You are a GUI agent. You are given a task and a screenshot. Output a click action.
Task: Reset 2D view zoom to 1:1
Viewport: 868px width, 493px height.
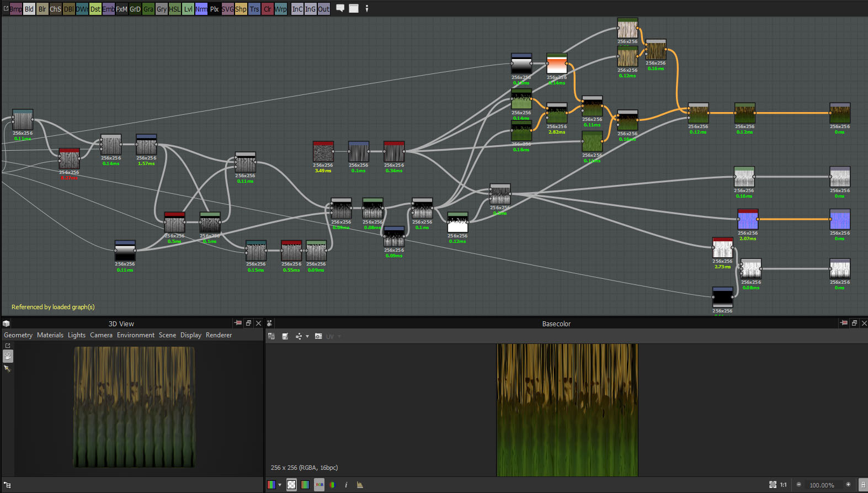click(x=784, y=485)
